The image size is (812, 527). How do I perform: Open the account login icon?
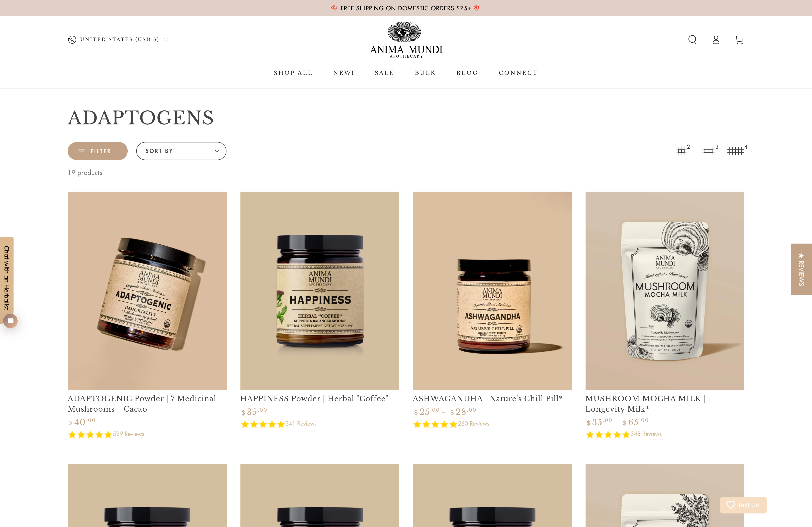pyautogui.click(x=716, y=40)
